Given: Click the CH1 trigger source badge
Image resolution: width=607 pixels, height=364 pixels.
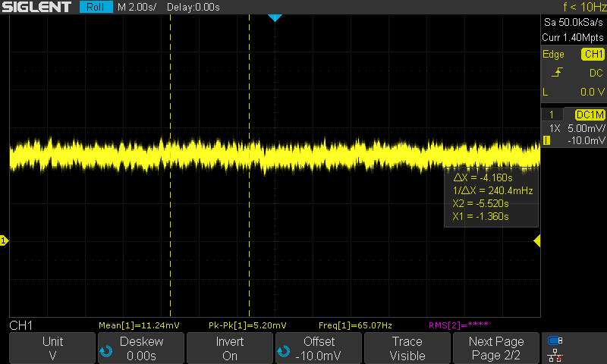Looking at the screenshot, I should coord(593,54).
